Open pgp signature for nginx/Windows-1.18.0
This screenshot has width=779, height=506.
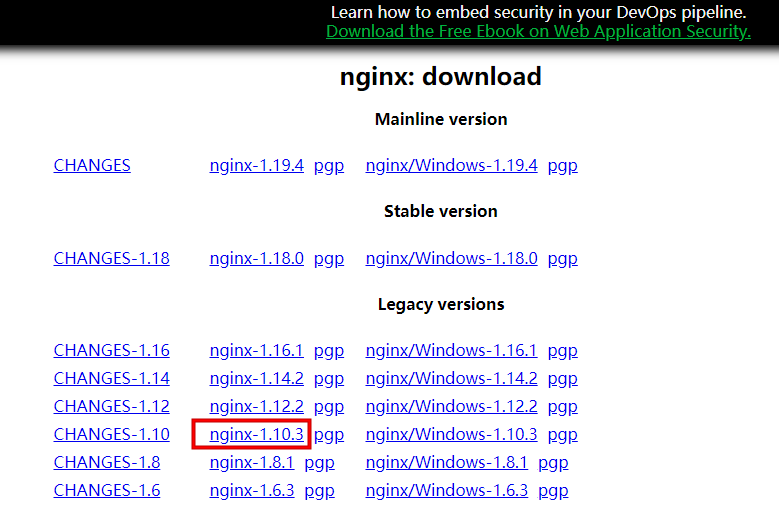(x=562, y=259)
